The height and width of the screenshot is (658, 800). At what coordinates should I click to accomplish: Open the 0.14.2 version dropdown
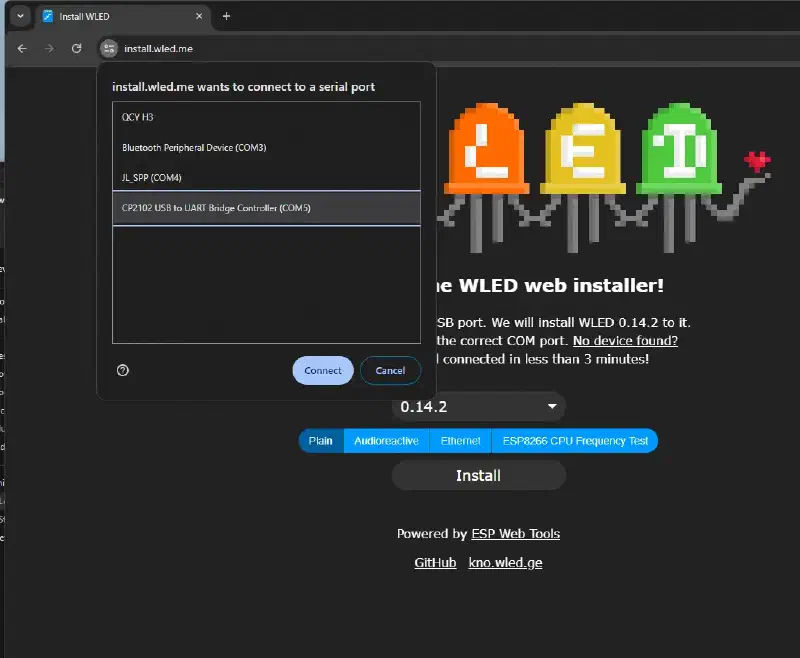[x=479, y=407]
